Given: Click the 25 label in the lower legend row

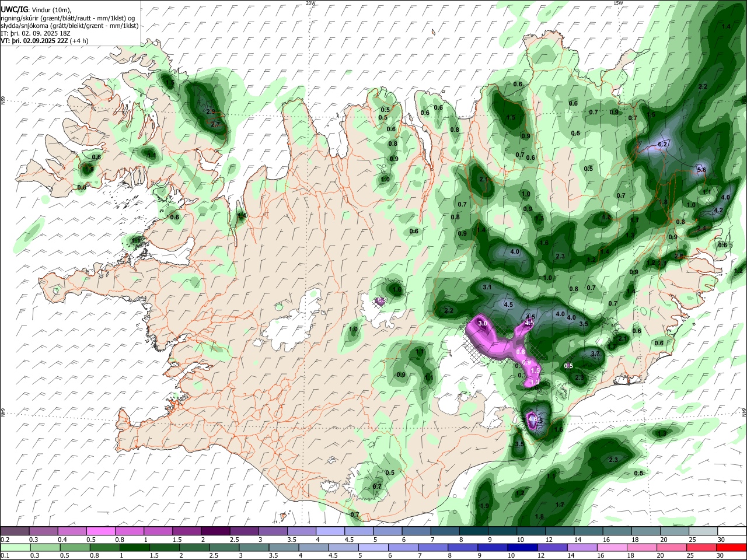Looking at the screenshot, I should [692, 555].
